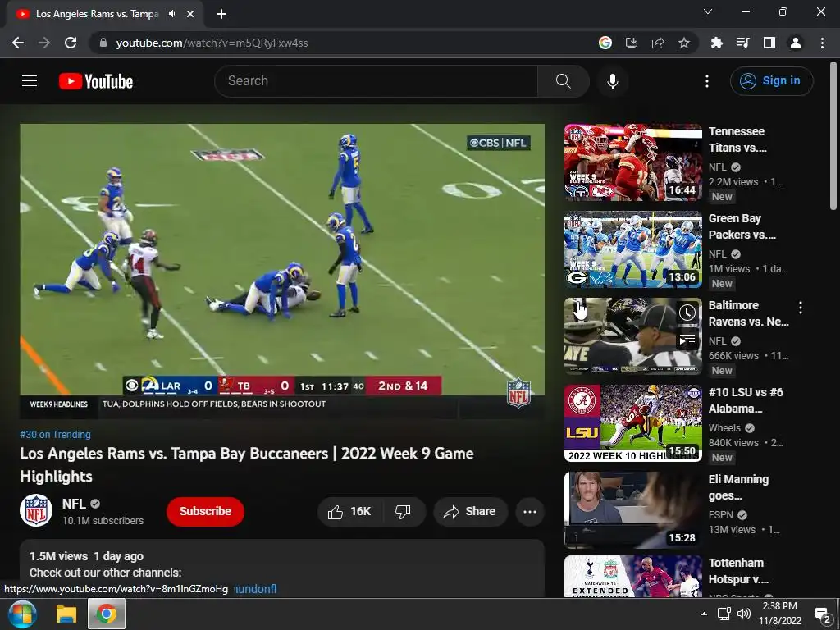
Task: Select the Los Angeles Rams vs. Tampa tab
Action: (x=105, y=14)
